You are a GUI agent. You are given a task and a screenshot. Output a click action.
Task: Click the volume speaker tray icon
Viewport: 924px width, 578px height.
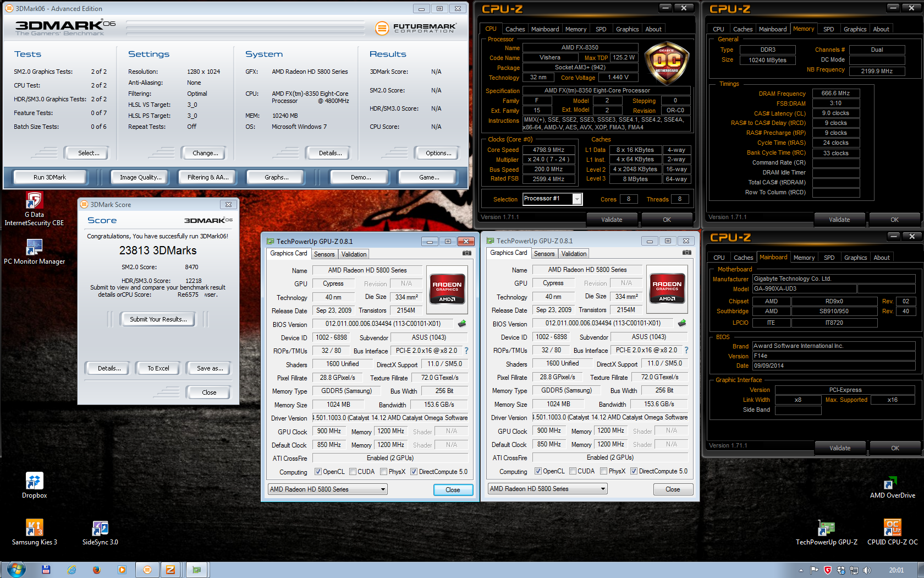point(867,570)
